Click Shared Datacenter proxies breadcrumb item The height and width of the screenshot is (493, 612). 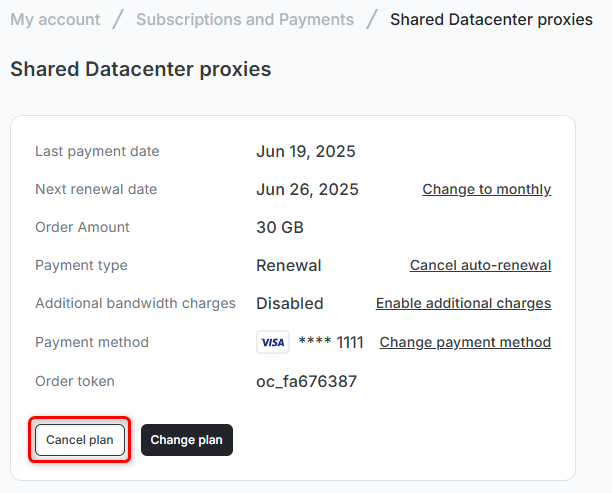click(491, 19)
